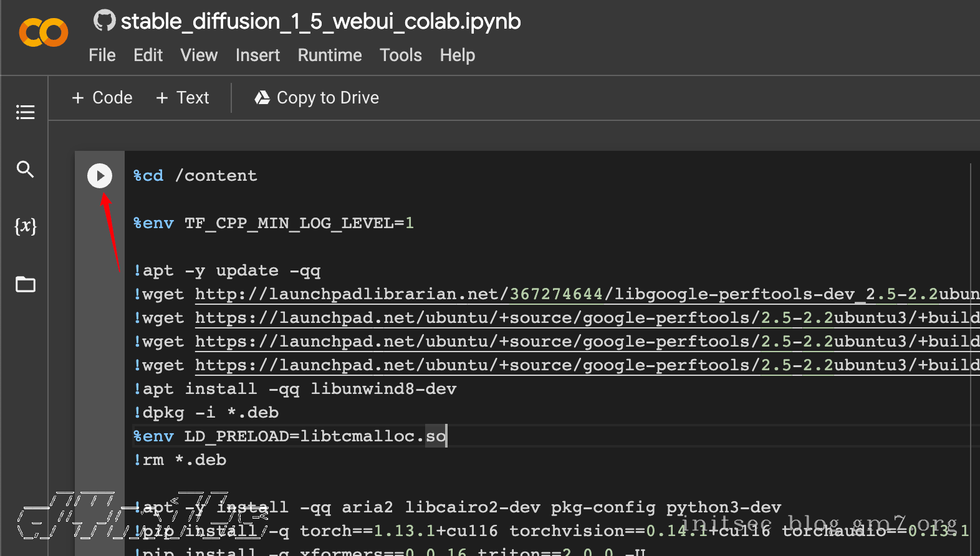Open the View menu

point(199,55)
